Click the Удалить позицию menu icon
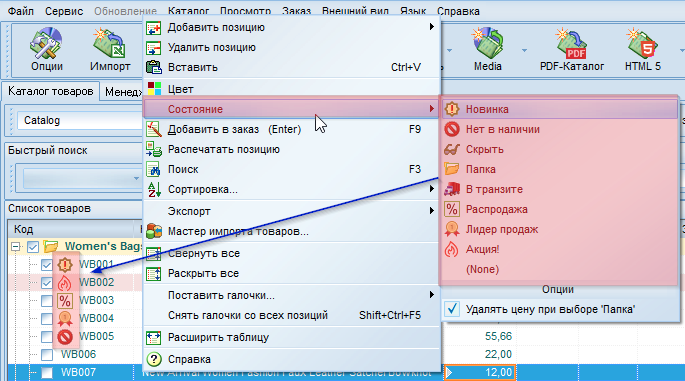Viewport: 685px width, 381px height. click(x=154, y=48)
